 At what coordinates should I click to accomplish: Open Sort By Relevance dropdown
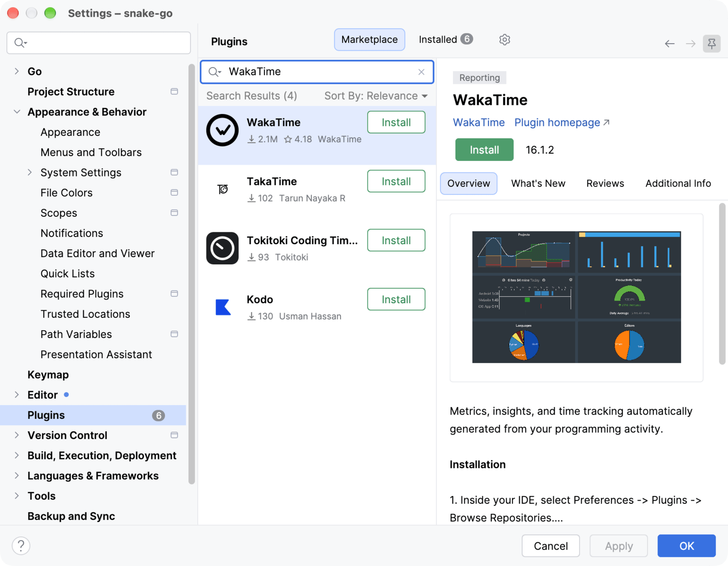click(376, 96)
